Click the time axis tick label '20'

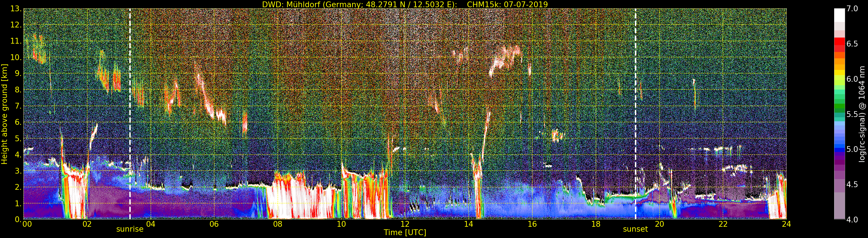coord(659,224)
